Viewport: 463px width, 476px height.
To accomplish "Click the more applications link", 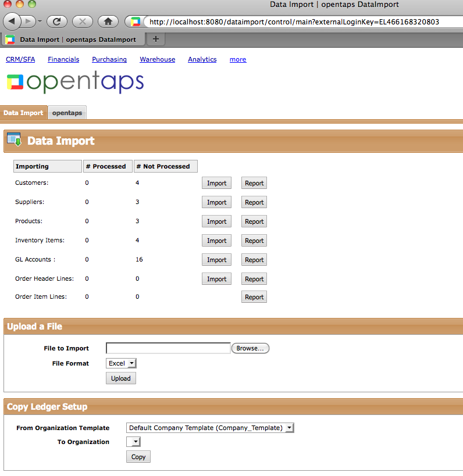I will coord(238,59).
